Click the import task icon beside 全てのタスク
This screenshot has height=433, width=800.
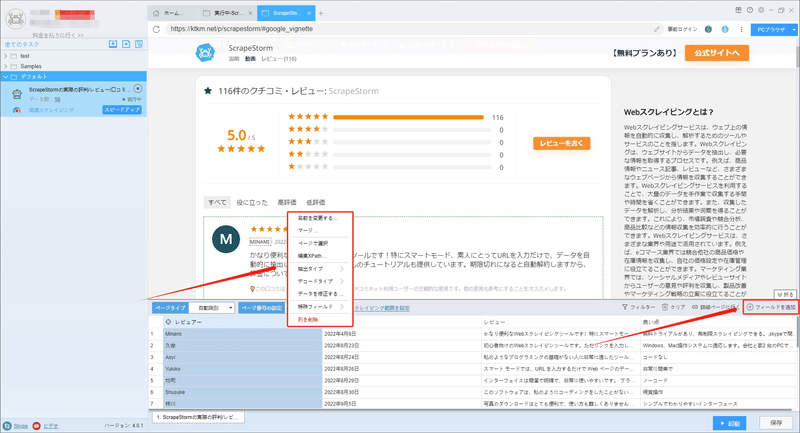tap(113, 44)
